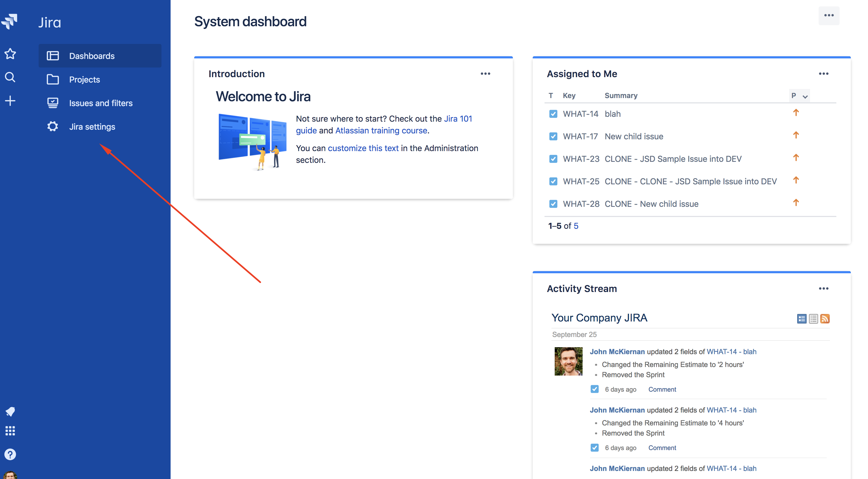Click the help question mark icon

coord(10,454)
